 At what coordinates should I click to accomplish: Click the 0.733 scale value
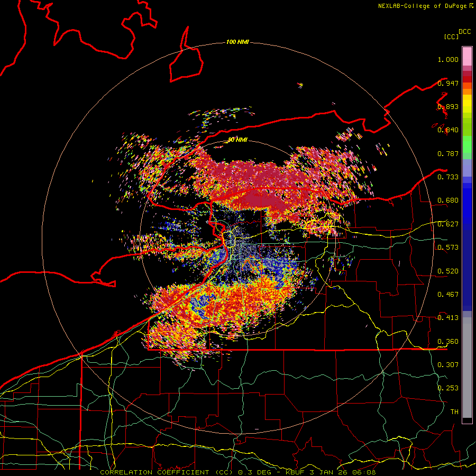pyautogui.click(x=448, y=177)
